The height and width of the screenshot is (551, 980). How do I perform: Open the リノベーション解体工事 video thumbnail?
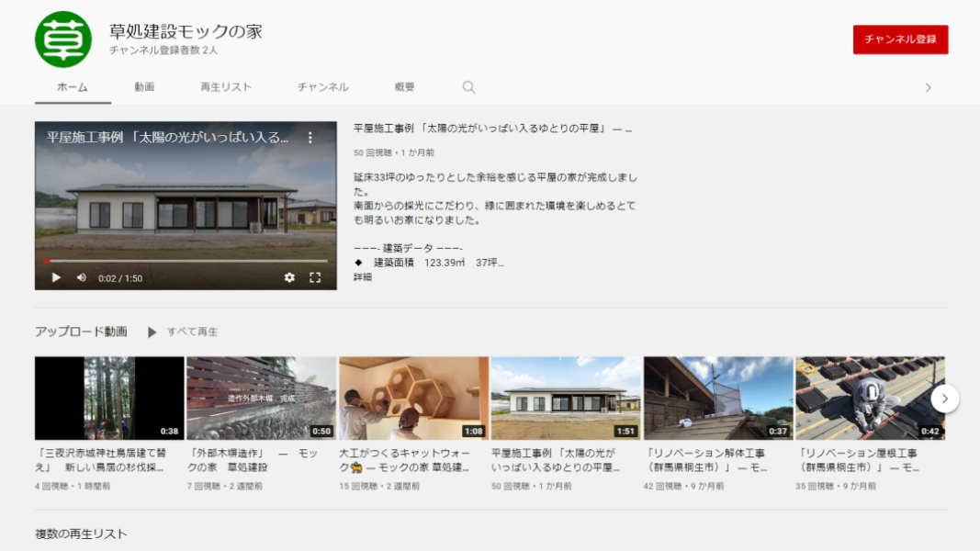(718, 397)
